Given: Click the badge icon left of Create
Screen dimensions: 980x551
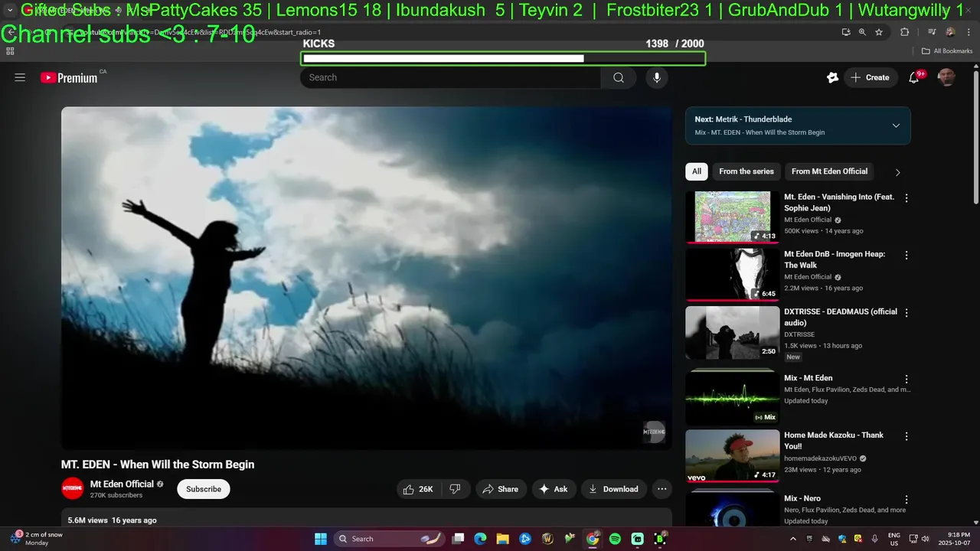Looking at the screenshot, I should click(x=832, y=77).
